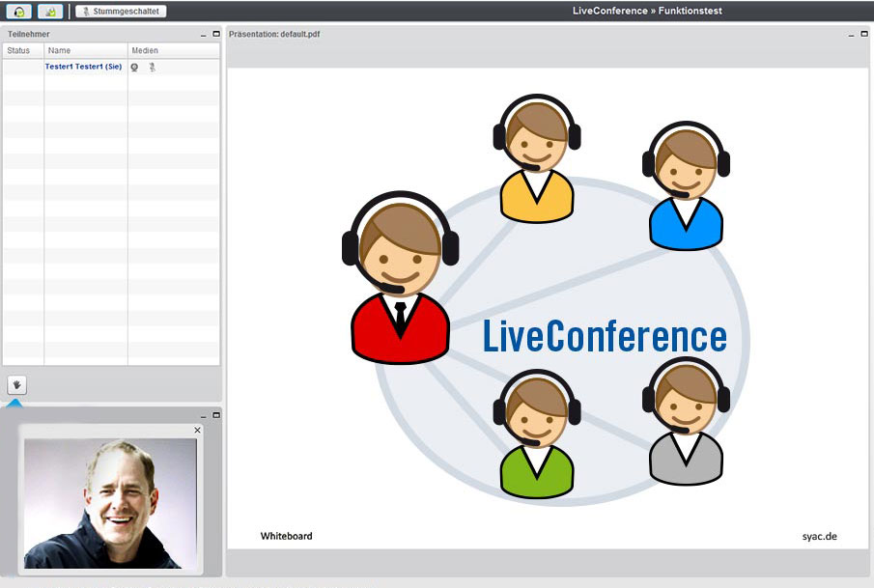The width and height of the screenshot is (874, 588).
Task: Click the blue triangle marker below the hand button
Action: pos(15,403)
